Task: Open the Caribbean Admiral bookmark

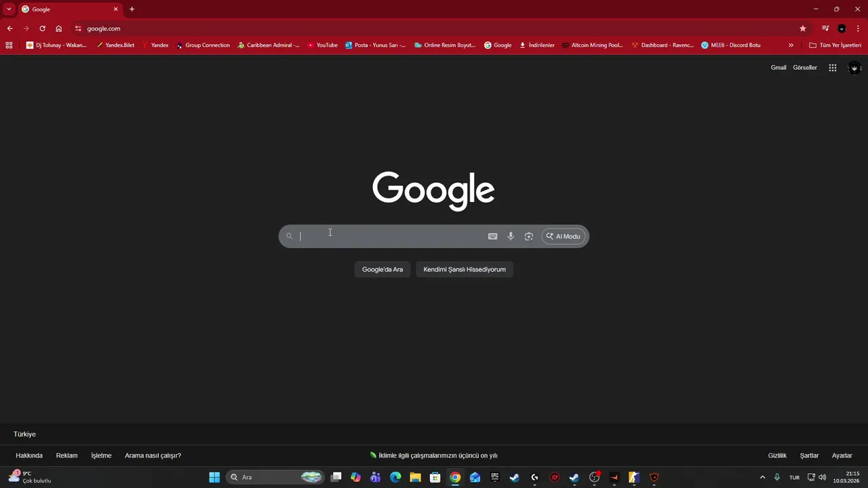Action: click(269, 45)
